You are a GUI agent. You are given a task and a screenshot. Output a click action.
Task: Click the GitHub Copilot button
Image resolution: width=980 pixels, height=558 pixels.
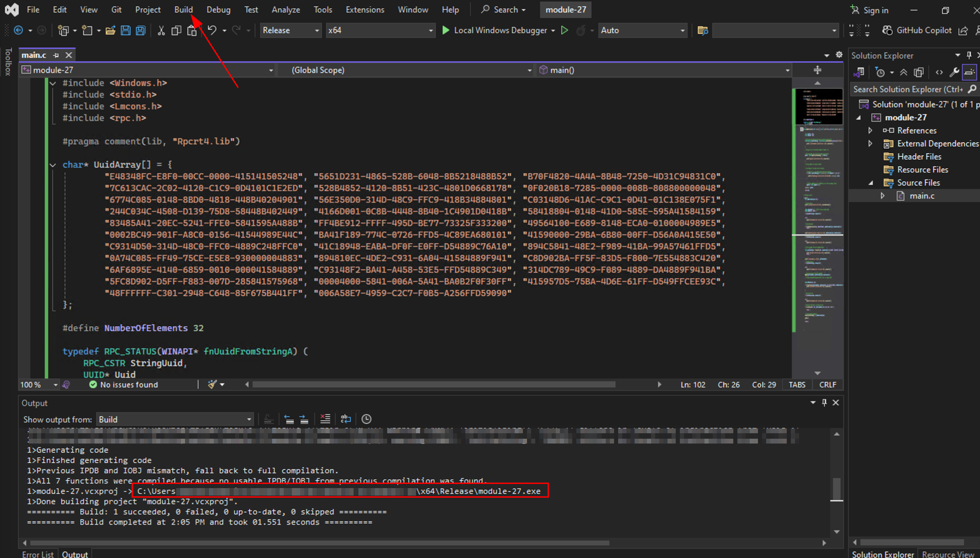917,30
